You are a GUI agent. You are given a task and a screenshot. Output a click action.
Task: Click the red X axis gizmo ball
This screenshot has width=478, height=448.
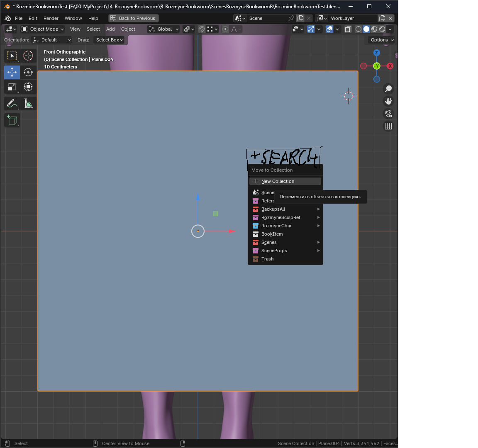pyautogui.click(x=390, y=66)
